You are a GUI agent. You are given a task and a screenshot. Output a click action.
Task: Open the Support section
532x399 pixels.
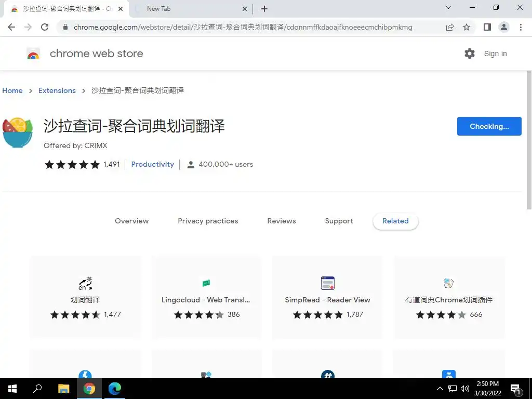(339, 221)
